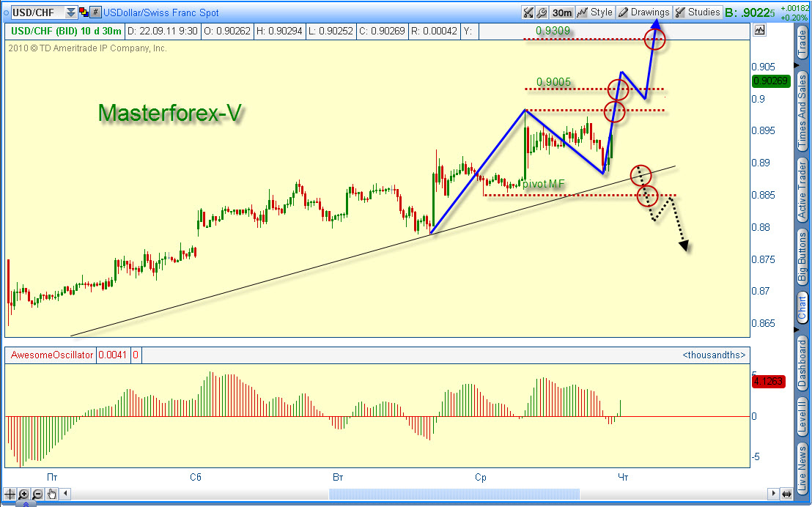The width and height of the screenshot is (812, 507).
Task: Click the zoom out magnifier icon
Action: click(37, 495)
